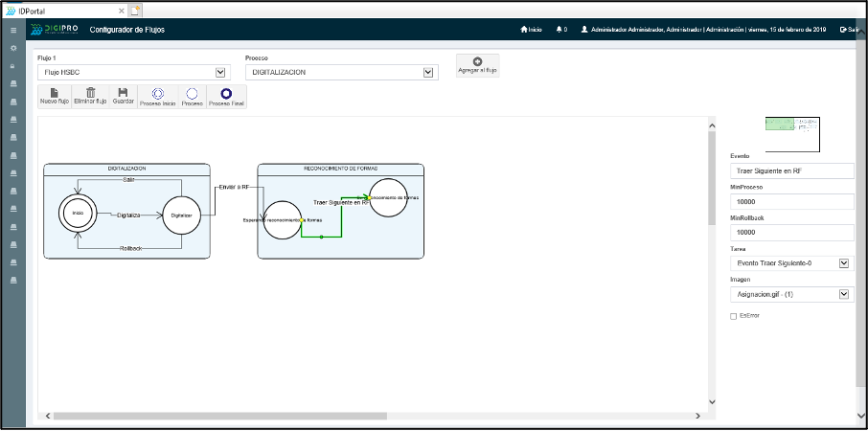Click the Nuevo flujo toolbar icon
Image resolution: width=868 pixels, height=431 pixels.
click(x=54, y=96)
